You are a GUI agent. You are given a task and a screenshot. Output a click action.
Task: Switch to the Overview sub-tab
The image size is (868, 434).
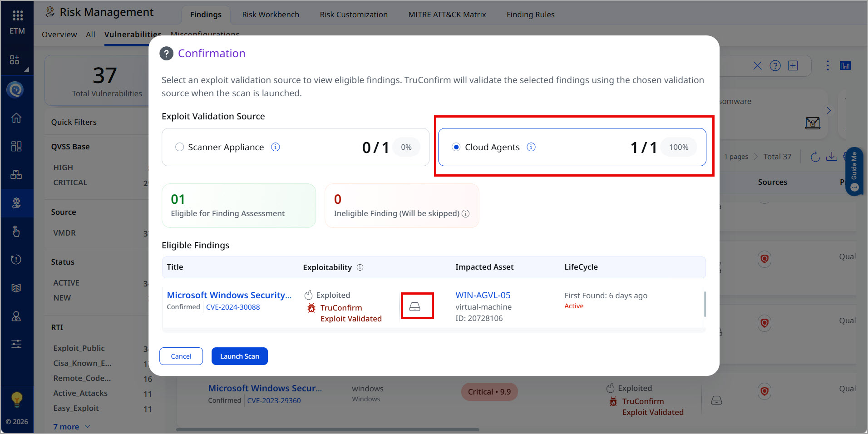click(x=59, y=35)
